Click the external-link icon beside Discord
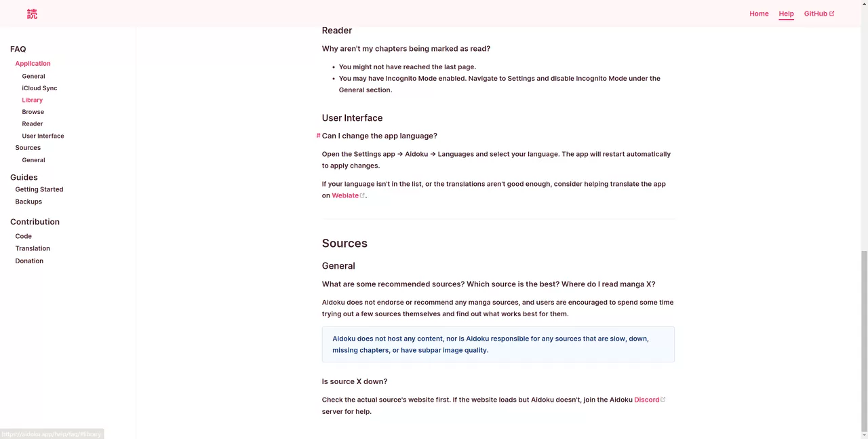 click(x=663, y=400)
